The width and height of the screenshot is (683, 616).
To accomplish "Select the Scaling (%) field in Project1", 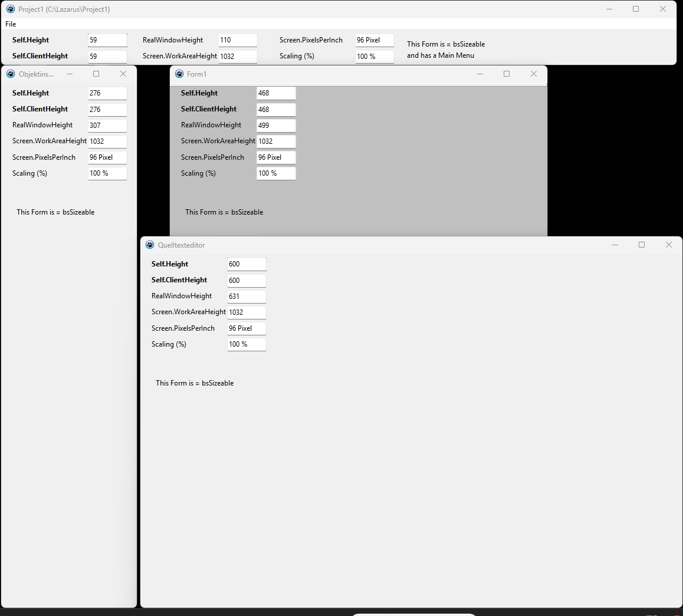I will click(374, 56).
